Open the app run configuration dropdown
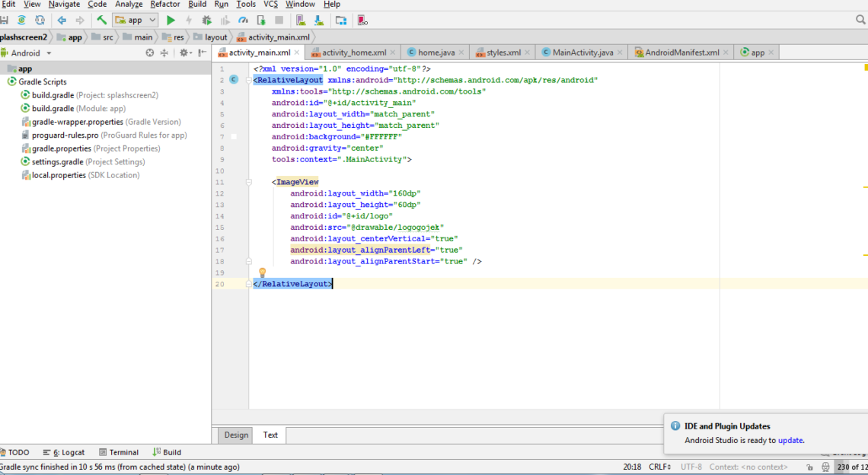 [135, 20]
